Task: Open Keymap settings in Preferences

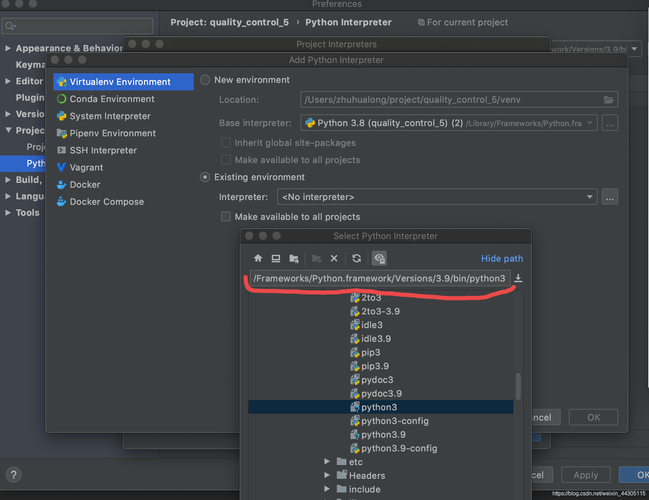Action: click(30, 65)
